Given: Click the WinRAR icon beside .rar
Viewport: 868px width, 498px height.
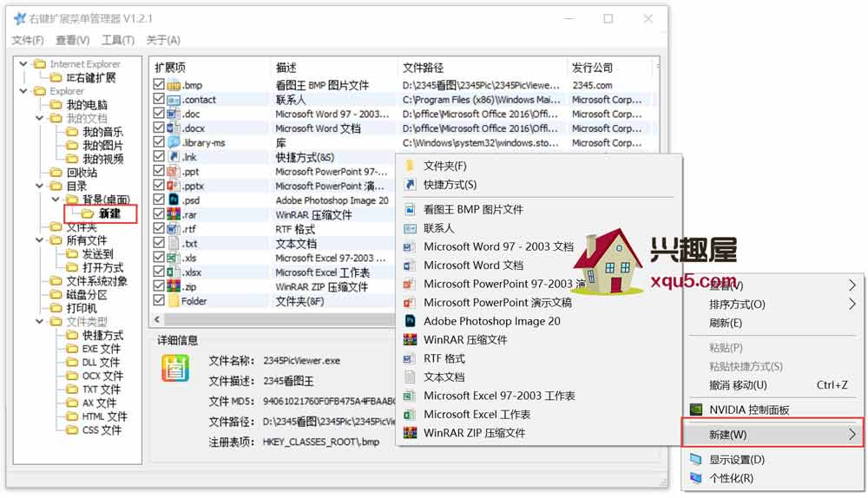Looking at the screenshot, I should (174, 214).
